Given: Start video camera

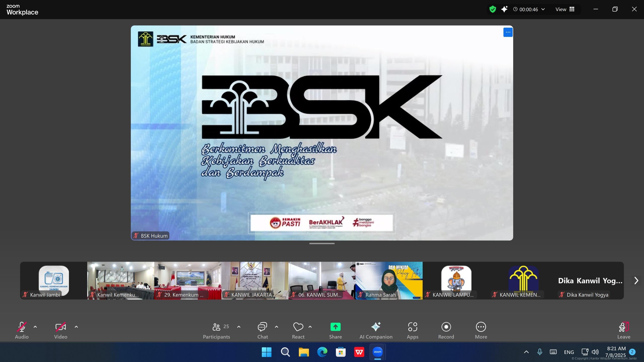Looking at the screenshot, I should click(61, 331).
